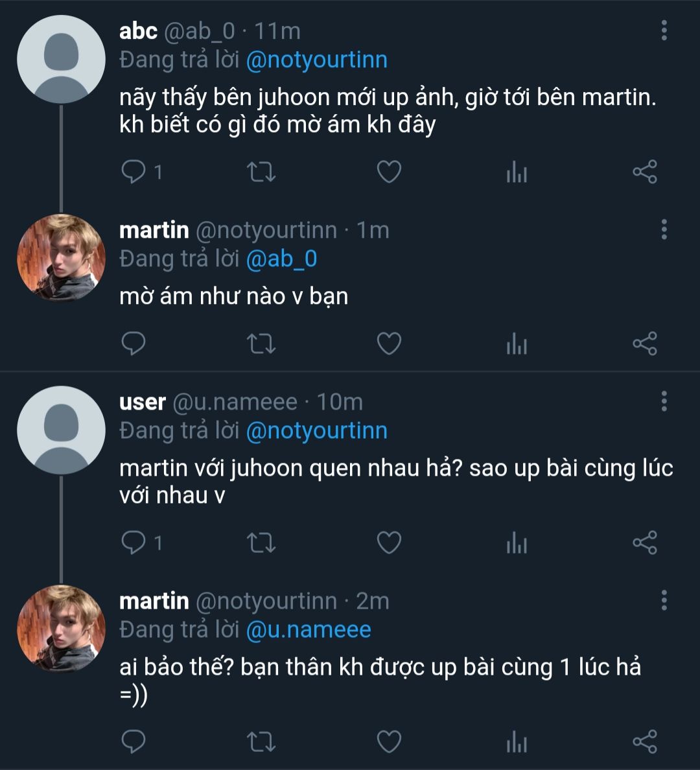Like abc's tweet about posting photos
This screenshot has height=770, width=700.
(x=389, y=172)
